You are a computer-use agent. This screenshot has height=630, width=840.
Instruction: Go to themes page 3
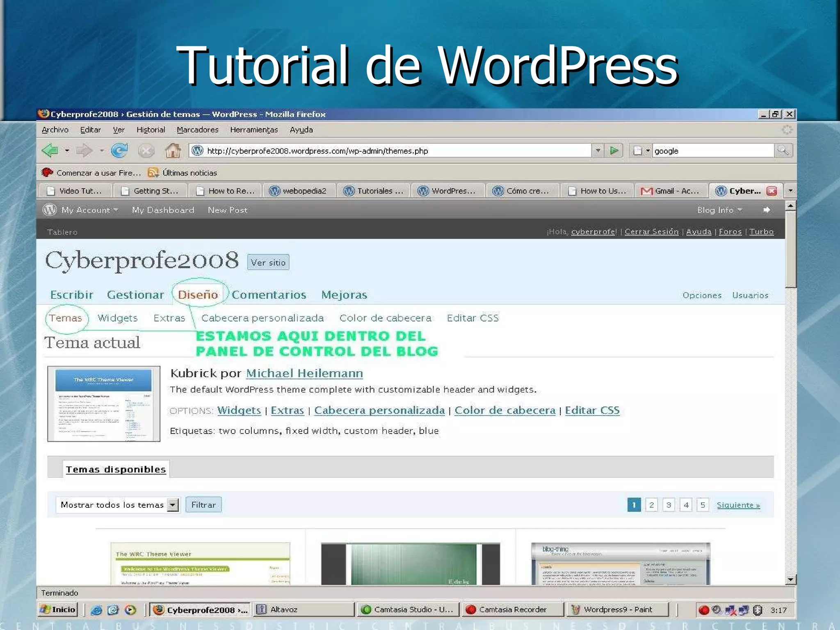(669, 505)
